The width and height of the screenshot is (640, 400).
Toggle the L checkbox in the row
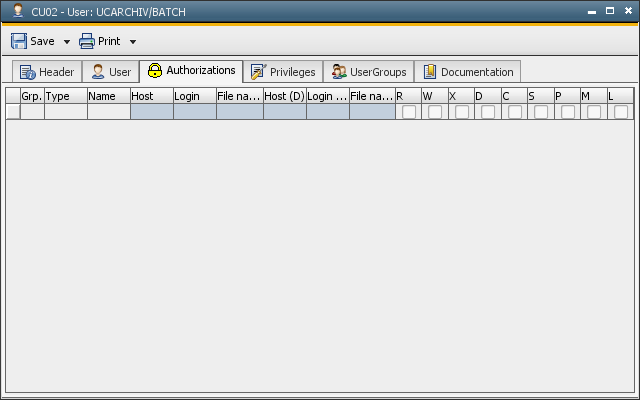(621, 112)
